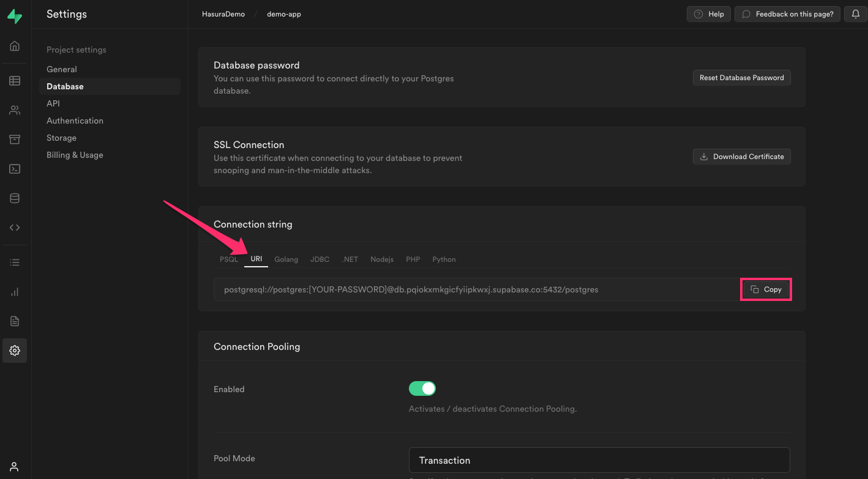
Task: Disable Connection Pooling
Action: [x=422, y=388]
